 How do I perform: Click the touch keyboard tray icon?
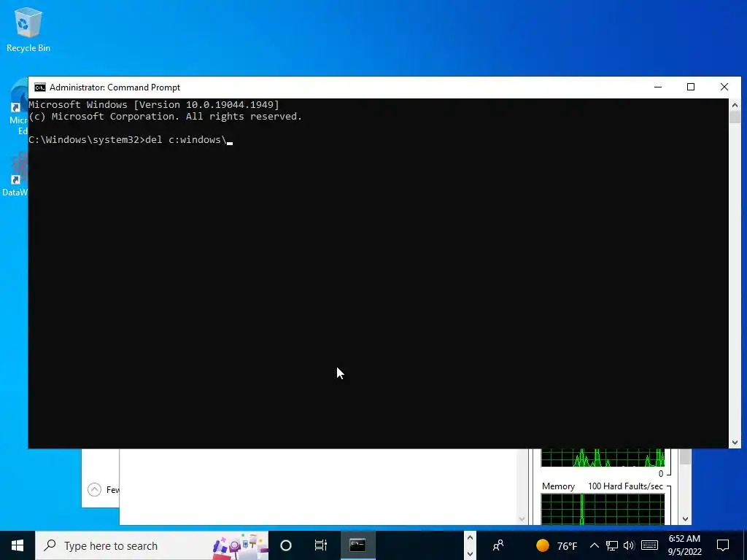[x=649, y=545]
